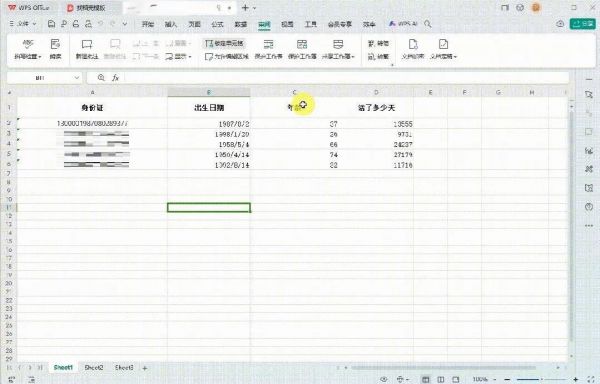Click Allow Edit Ranges (允许编辑区域)

(227, 56)
